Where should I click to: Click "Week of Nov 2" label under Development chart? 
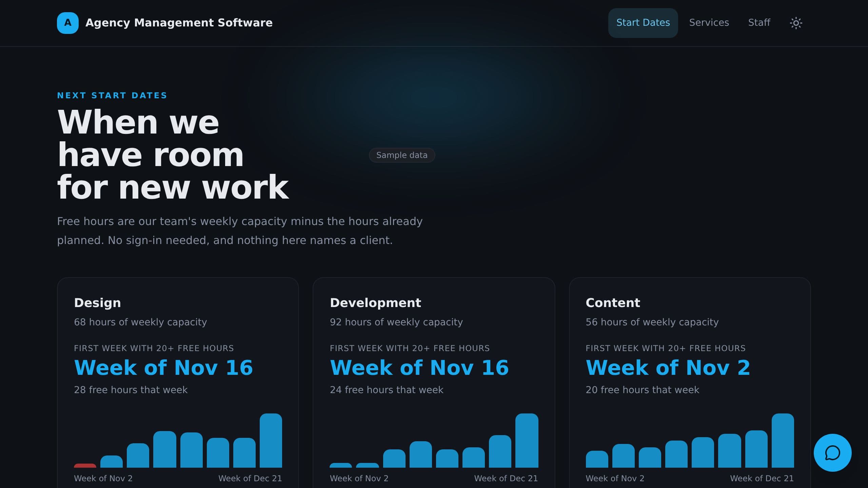tap(359, 478)
